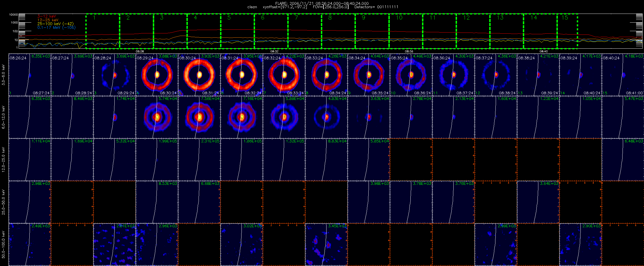Open the 50-100 keV image peaking 3.45E+03
This screenshot has width=644, height=266.
click(x=327, y=244)
